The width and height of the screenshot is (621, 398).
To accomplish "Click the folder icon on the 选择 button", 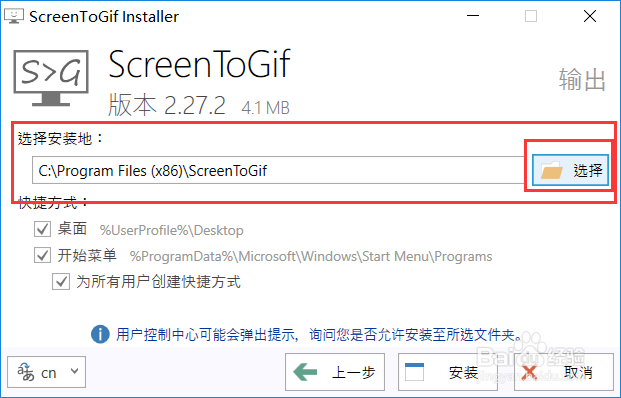I will pyautogui.click(x=552, y=170).
